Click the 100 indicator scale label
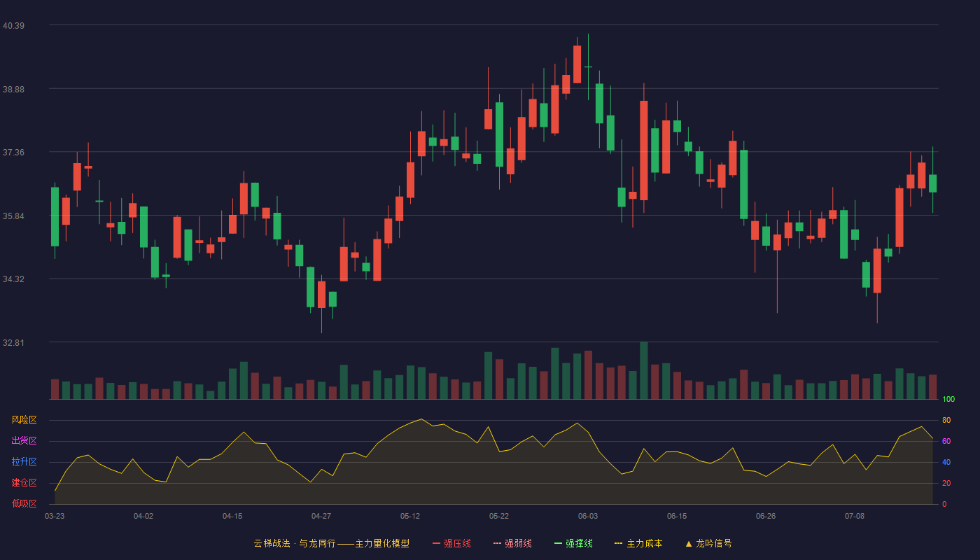The image size is (980, 560). pos(948,400)
